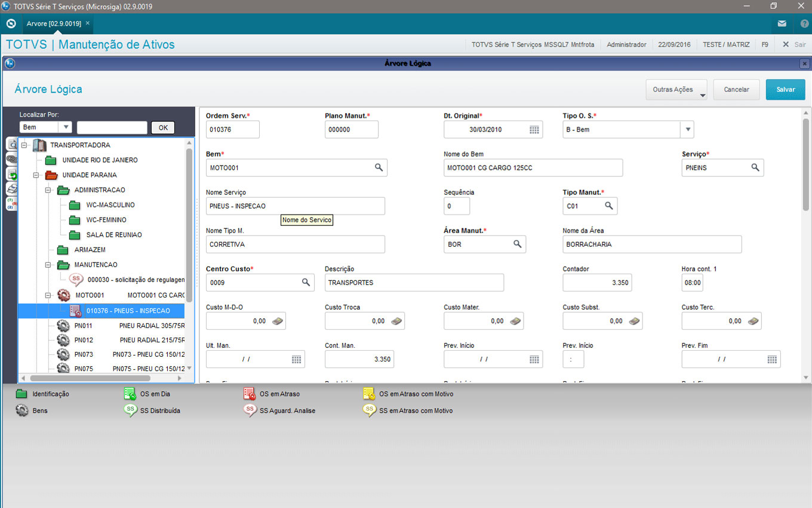Image resolution: width=812 pixels, height=508 pixels.
Task: Select UNIDADE RIO DE JANEIRO tree item
Action: [100, 160]
